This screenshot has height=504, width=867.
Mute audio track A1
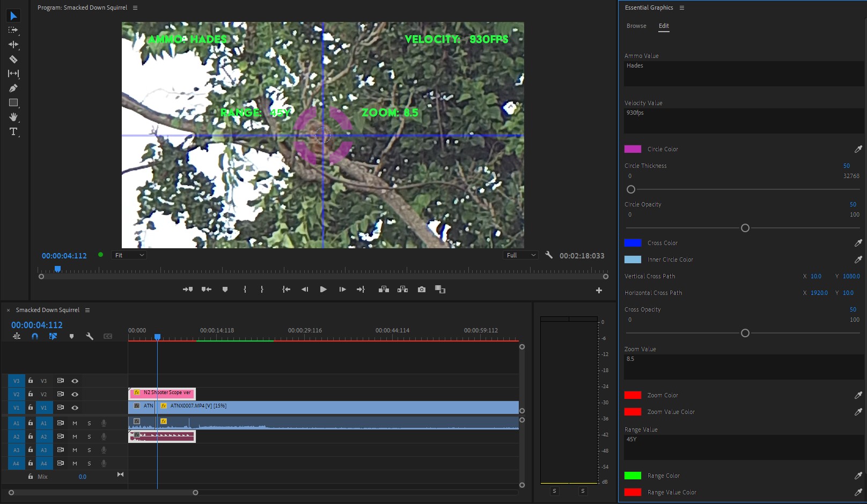[75, 423]
